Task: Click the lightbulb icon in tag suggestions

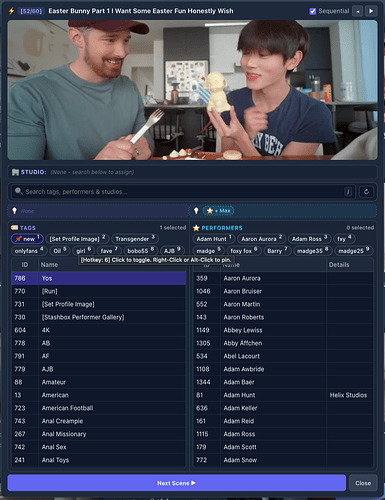Action: (14, 211)
